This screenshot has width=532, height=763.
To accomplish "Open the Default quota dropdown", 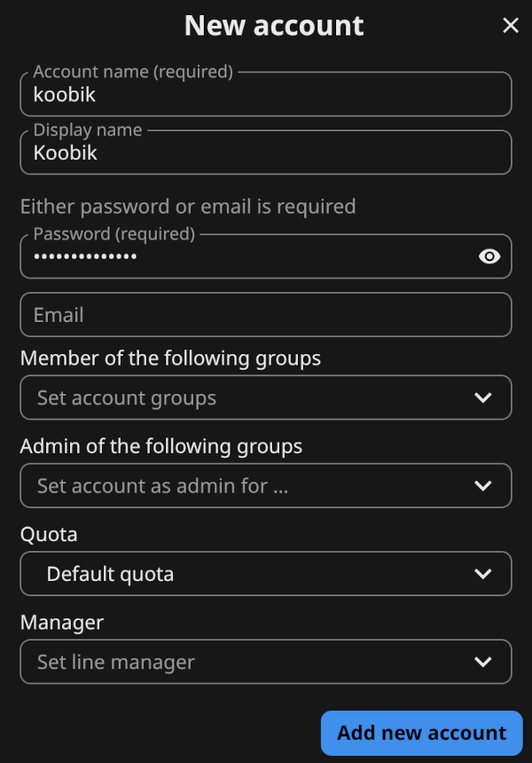I will click(265, 574).
